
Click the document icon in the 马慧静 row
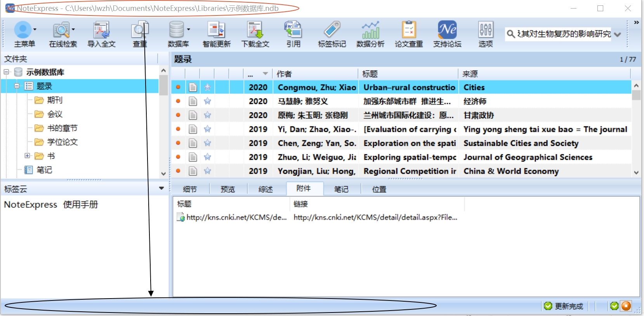(193, 101)
